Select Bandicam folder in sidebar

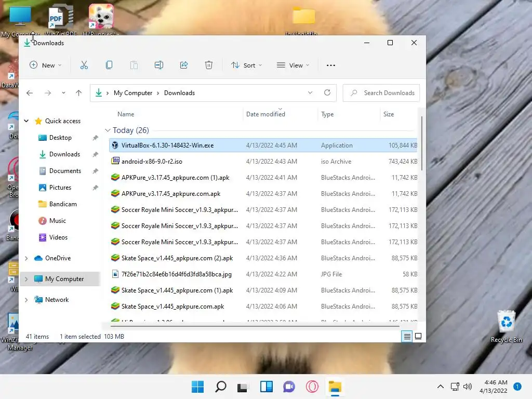63,204
